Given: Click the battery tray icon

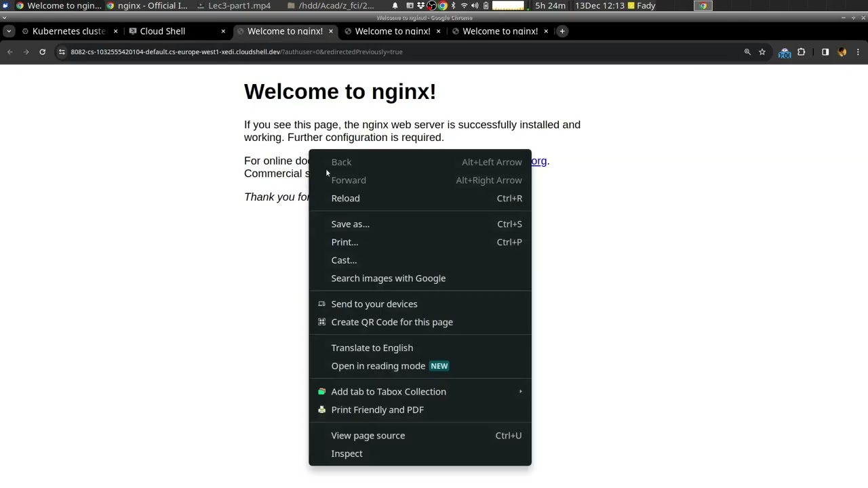Looking at the screenshot, I should [486, 5].
